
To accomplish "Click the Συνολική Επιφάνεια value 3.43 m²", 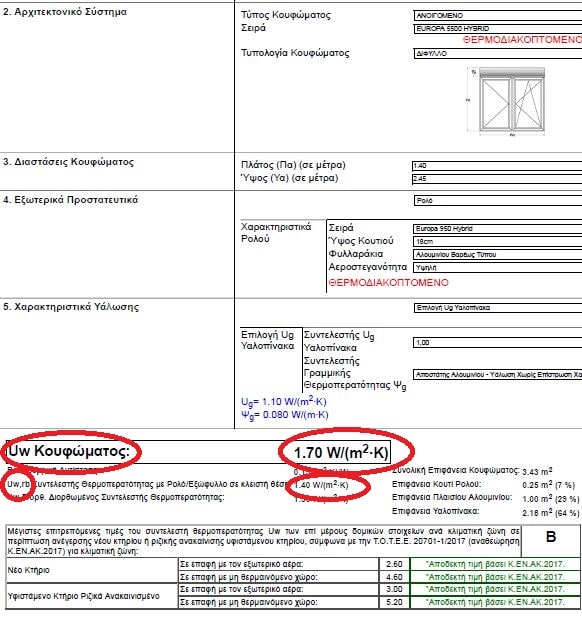I will point(537,471).
